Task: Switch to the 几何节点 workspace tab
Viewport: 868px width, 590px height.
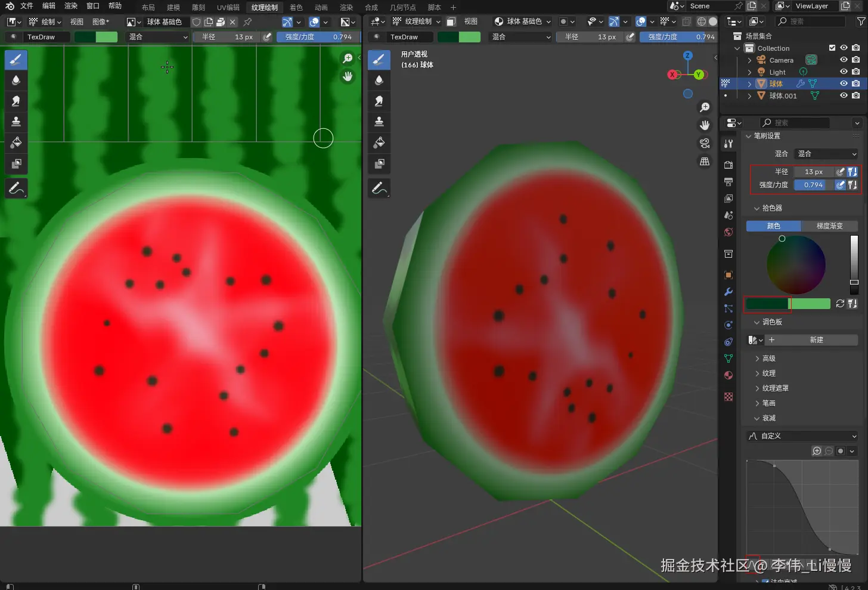Action: [x=403, y=7]
